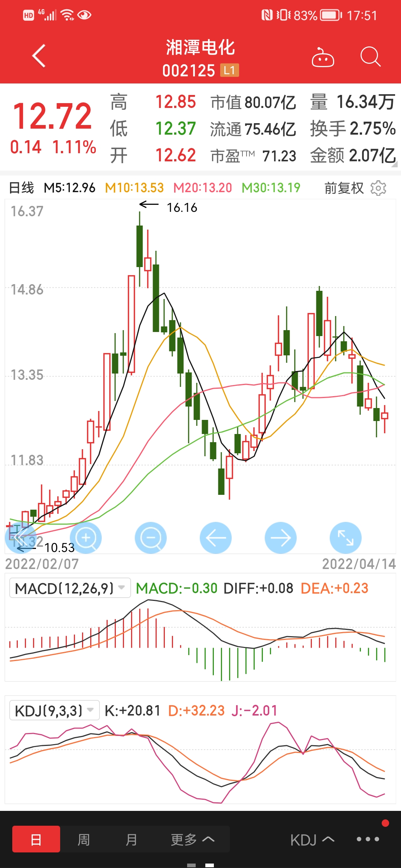Tap the 13.35 price axis label
The height and width of the screenshot is (868, 401).
pos(27,375)
